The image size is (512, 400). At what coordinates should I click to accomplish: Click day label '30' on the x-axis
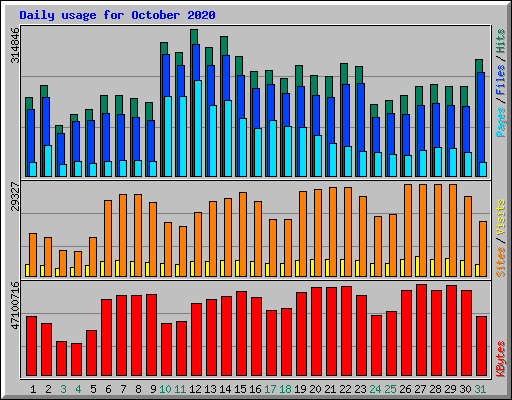click(465, 389)
